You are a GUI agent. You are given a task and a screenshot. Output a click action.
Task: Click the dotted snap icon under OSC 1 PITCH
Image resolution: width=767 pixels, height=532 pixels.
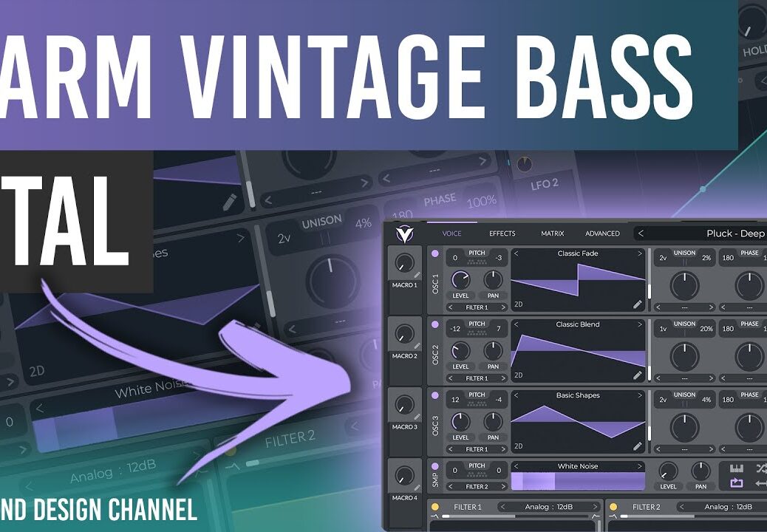477,262
